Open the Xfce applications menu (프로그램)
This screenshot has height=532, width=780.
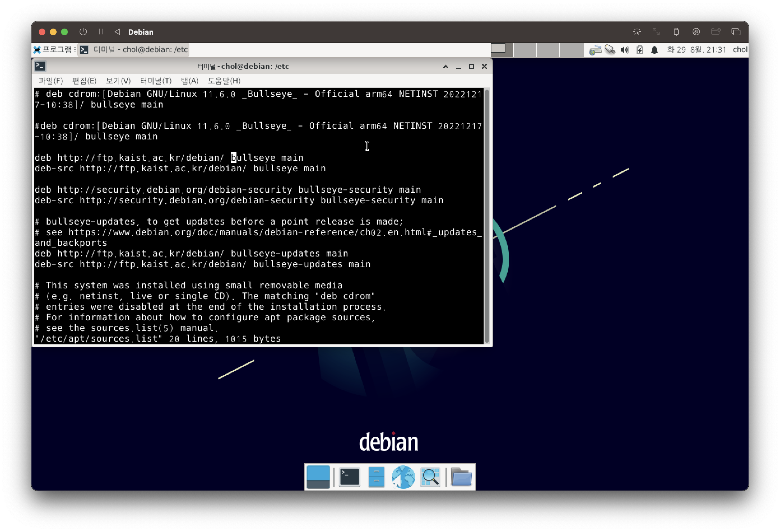click(x=54, y=50)
